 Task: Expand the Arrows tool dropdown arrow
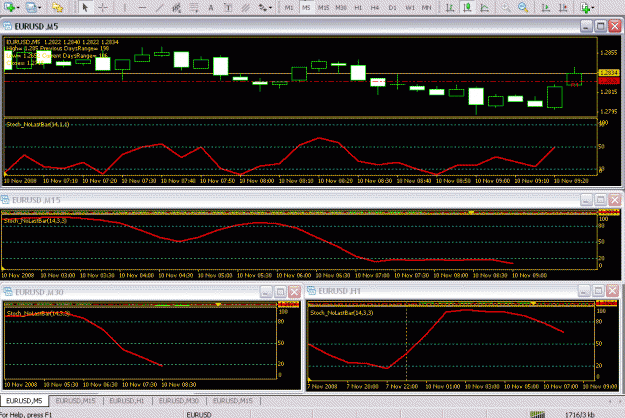[x=271, y=8]
